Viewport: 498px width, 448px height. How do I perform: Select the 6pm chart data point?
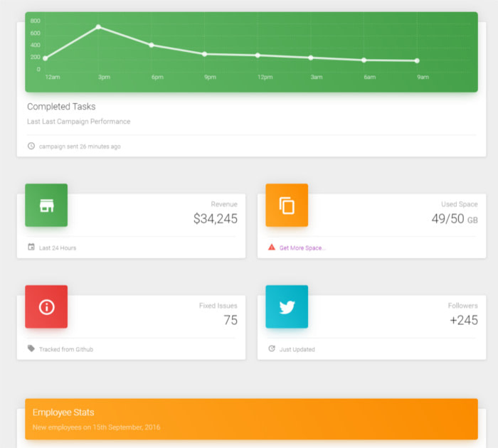coord(152,45)
